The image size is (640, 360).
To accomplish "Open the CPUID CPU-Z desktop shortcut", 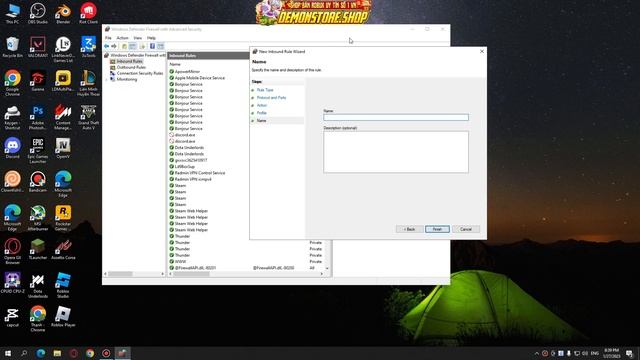I will click(x=13, y=282).
